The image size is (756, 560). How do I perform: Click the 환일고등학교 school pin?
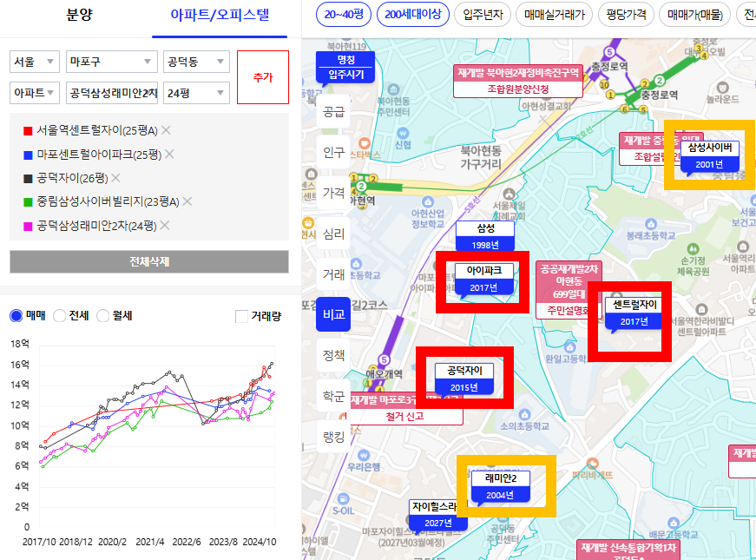pos(570,346)
